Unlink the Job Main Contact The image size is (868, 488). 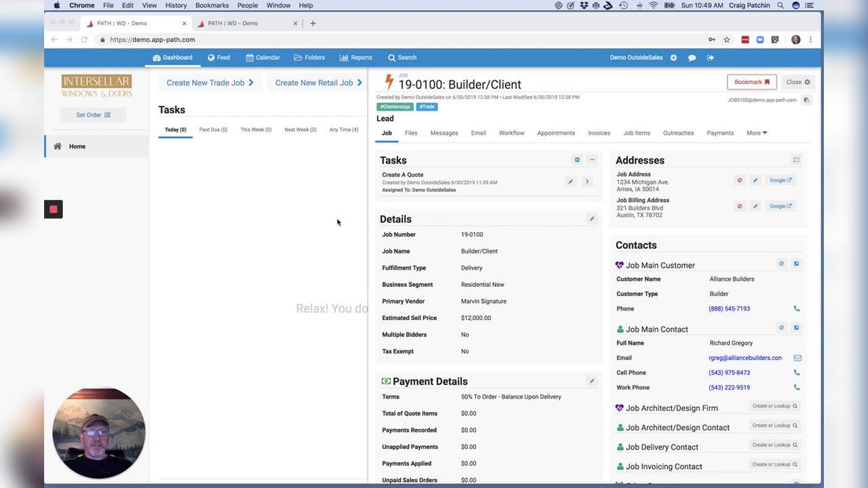point(781,328)
